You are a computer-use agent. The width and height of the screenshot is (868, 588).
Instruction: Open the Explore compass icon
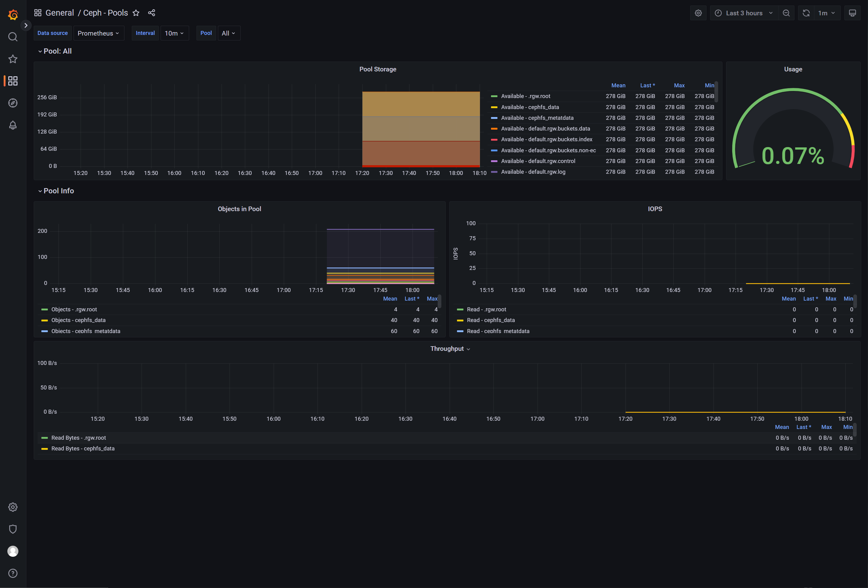click(13, 103)
